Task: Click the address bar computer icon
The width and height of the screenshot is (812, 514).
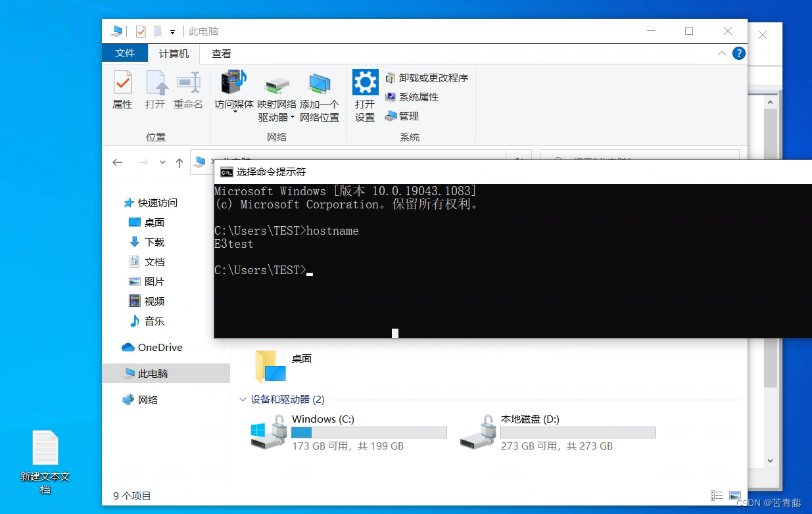Action: pos(199,162)
